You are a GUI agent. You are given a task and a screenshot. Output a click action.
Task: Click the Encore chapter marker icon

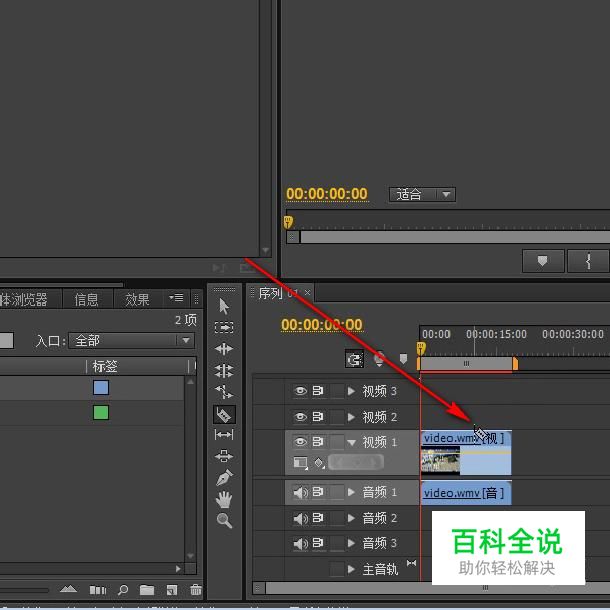tap(379, 359)
